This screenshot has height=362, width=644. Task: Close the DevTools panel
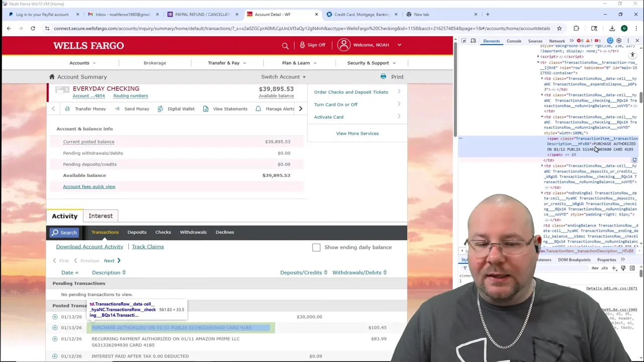pos(637,41)
